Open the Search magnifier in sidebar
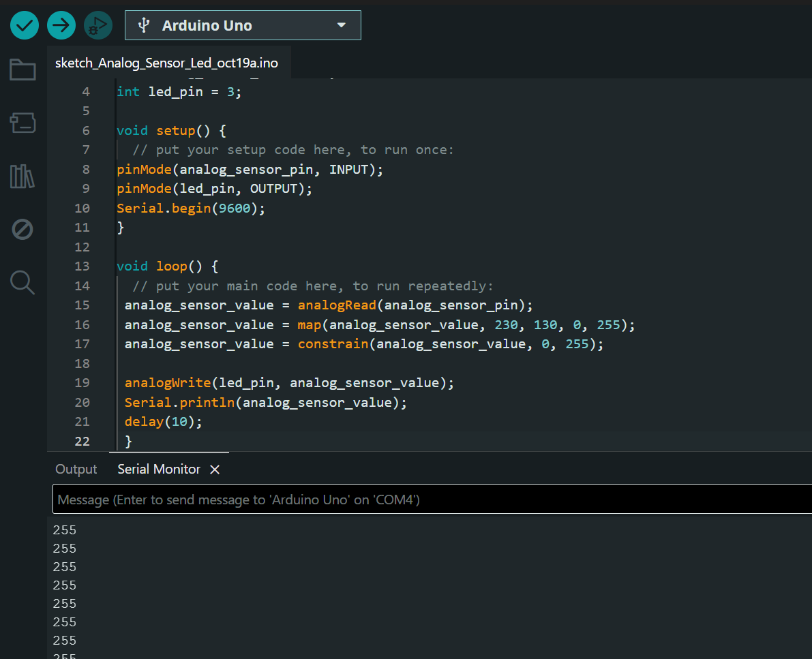 pyautogui.click(x=22, y=282)
